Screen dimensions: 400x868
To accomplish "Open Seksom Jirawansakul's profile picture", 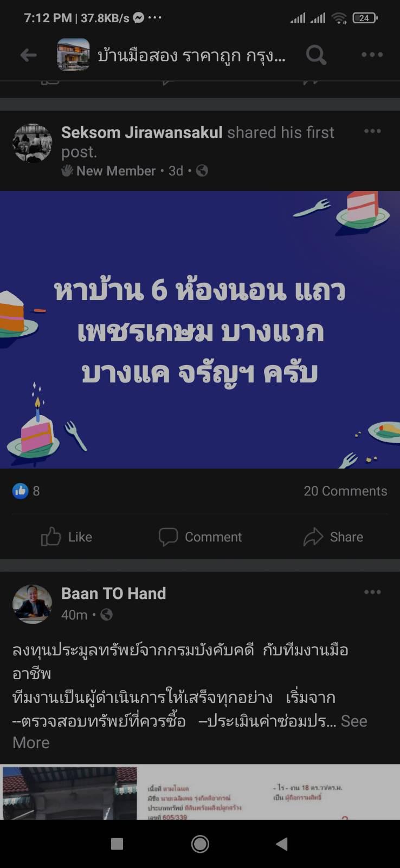I will coord(33,143).
